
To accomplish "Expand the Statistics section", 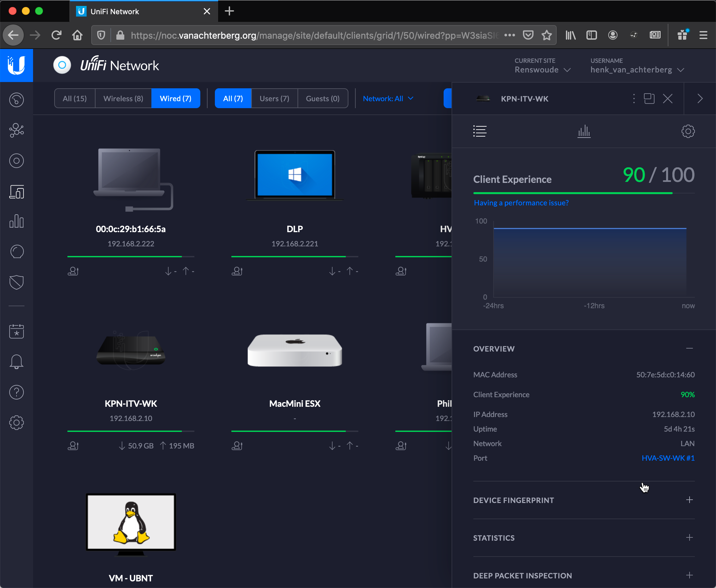I will 690,538.
